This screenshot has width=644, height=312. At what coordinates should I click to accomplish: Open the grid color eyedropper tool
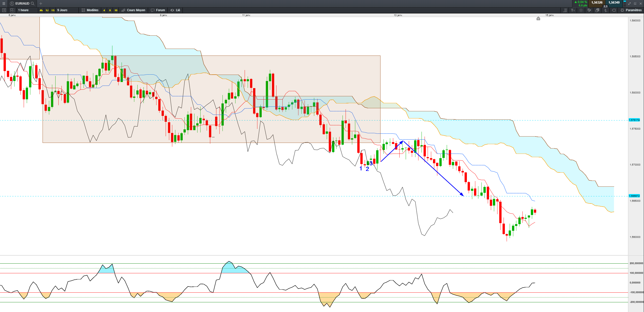pyautogui.click(x=589, y=10)
